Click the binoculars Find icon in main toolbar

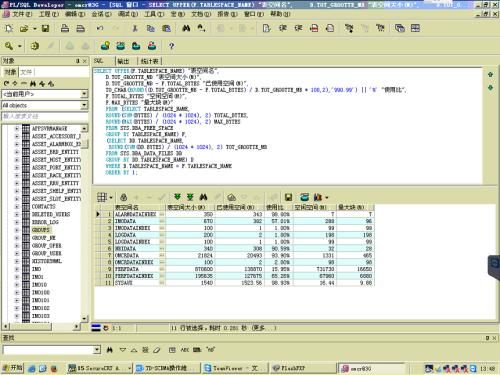point(186,28)
